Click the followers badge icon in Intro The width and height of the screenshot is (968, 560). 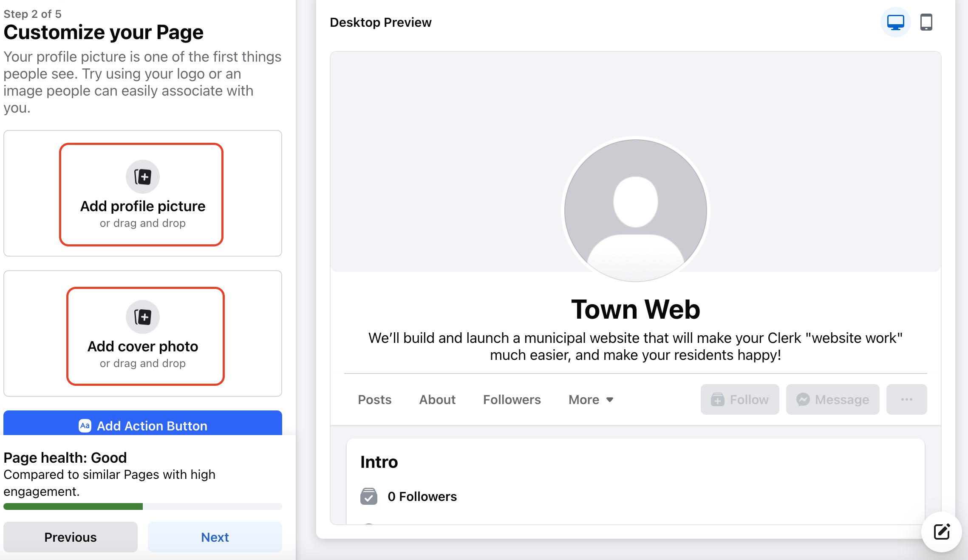[369, 496]
